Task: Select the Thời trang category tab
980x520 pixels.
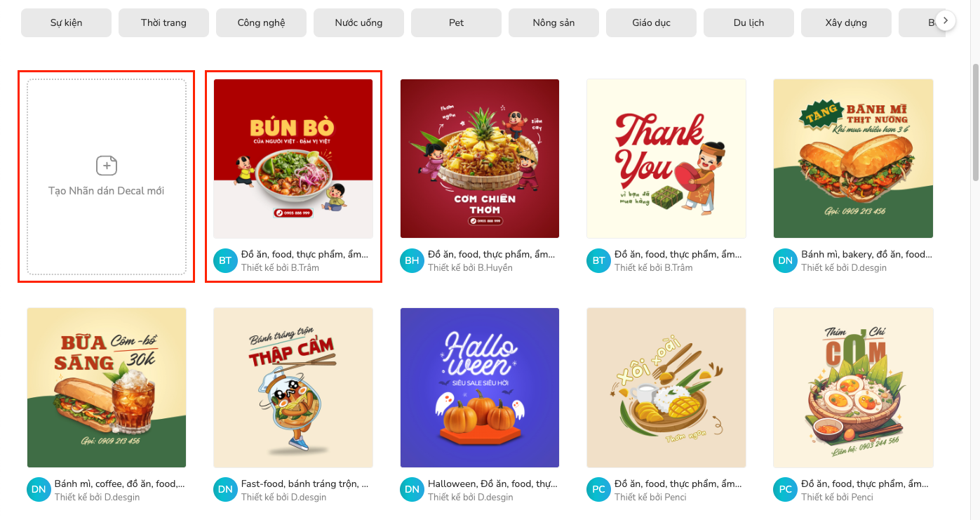Action: pos(163,22)
